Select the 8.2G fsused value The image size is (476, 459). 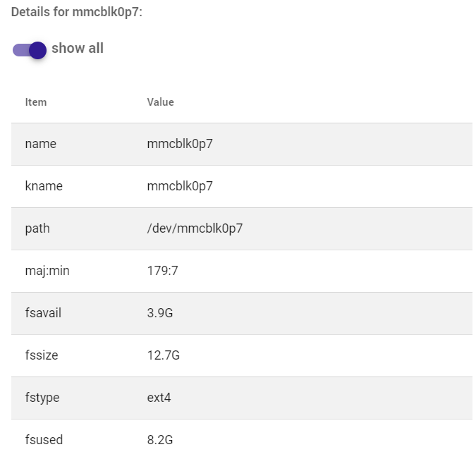[x=160, y=440]
